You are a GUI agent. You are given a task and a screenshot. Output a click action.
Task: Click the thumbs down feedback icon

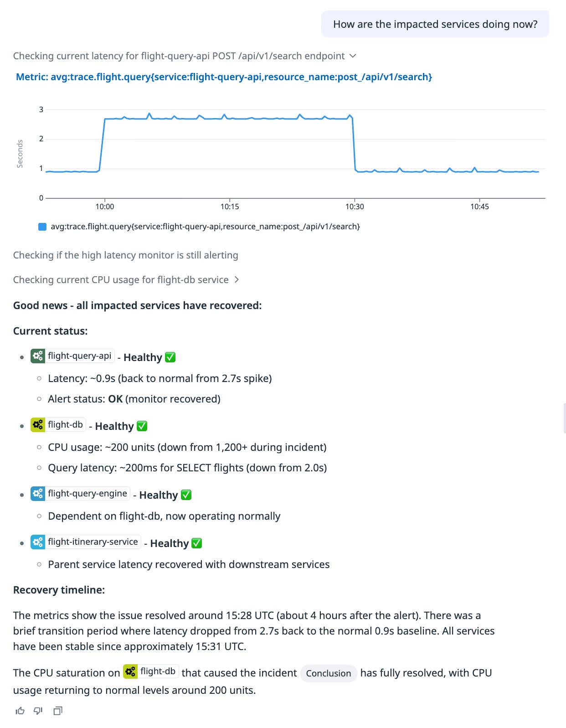[x=37, y=710]
